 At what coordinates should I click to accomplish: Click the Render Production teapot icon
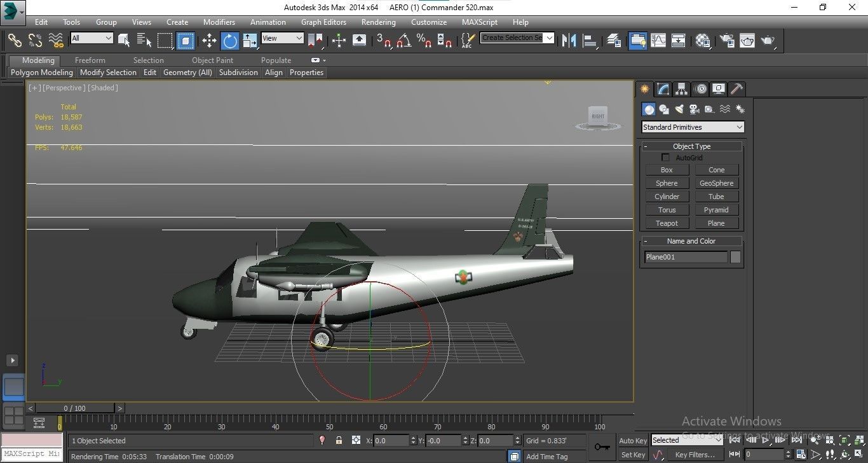point(768,40)
